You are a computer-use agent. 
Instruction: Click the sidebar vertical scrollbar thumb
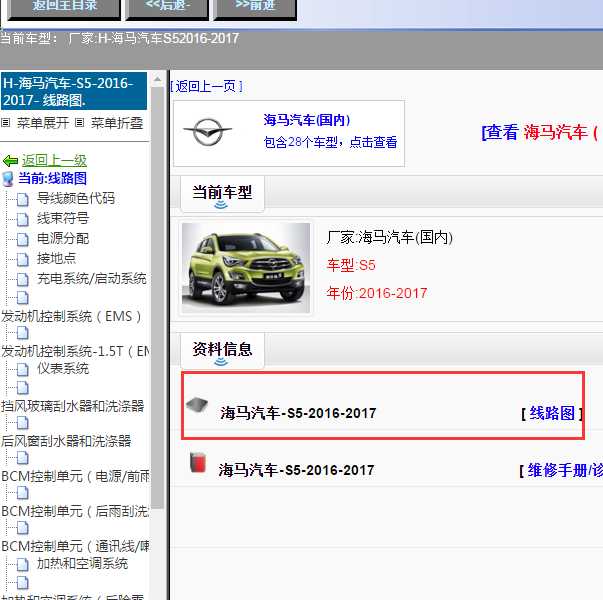tap(157, 298)
